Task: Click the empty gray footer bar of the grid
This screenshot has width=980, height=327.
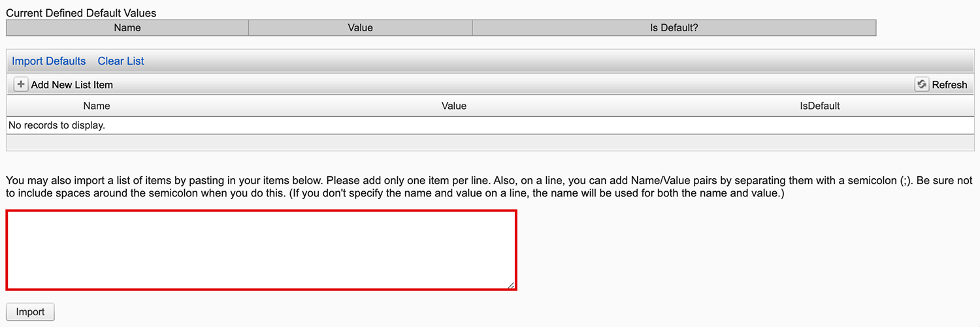Action: [490, 143]
